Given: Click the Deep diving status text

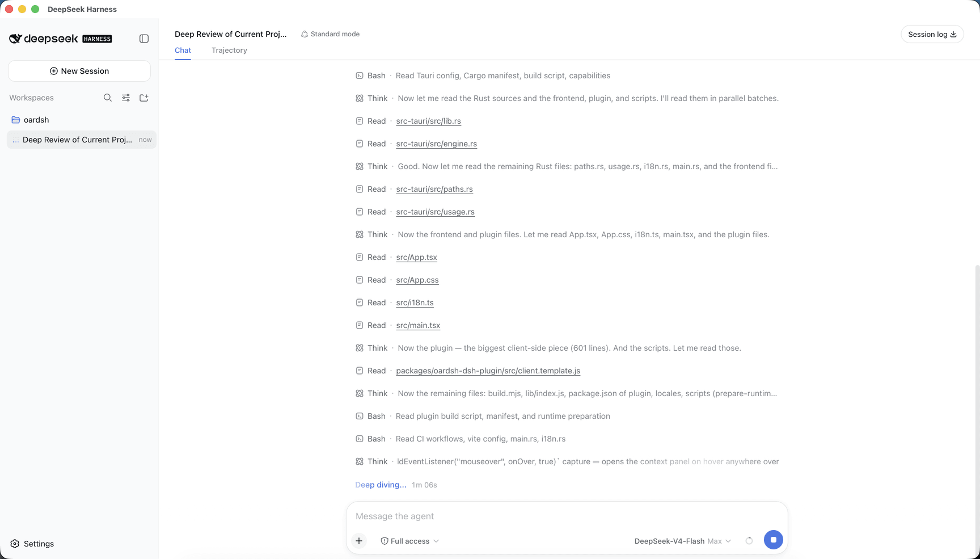Looking at the screenshot, I should coord(381,485).
